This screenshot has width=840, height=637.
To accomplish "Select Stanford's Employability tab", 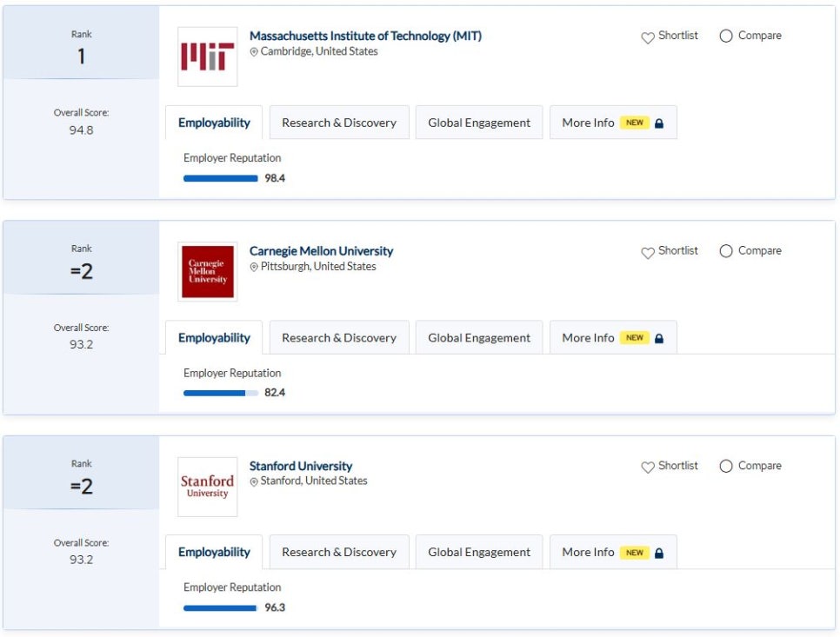I will pos(214,552).
